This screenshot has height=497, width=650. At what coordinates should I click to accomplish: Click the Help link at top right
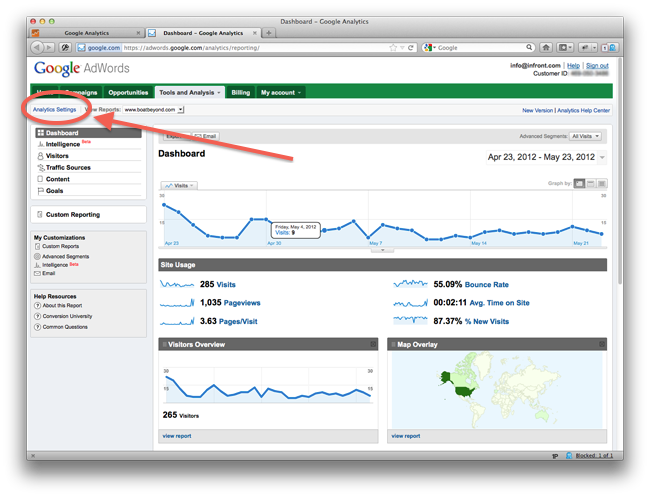573,65
